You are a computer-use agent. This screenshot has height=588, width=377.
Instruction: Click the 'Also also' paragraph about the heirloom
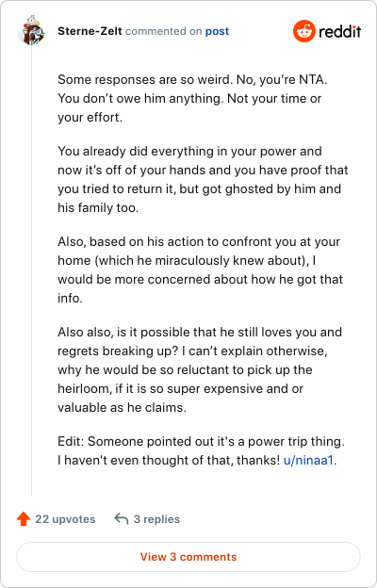[x=200, y=369]
